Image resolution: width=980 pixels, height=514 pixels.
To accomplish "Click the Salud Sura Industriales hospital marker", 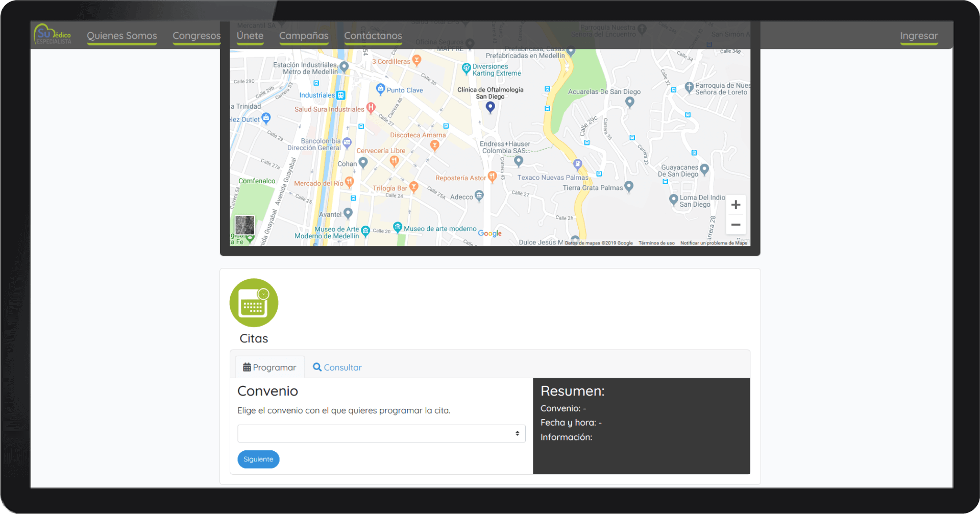I will pos(371,108).
